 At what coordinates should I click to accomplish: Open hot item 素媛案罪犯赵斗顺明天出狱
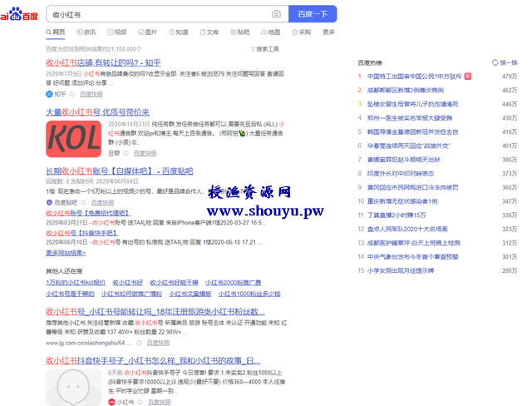(404, 160)
